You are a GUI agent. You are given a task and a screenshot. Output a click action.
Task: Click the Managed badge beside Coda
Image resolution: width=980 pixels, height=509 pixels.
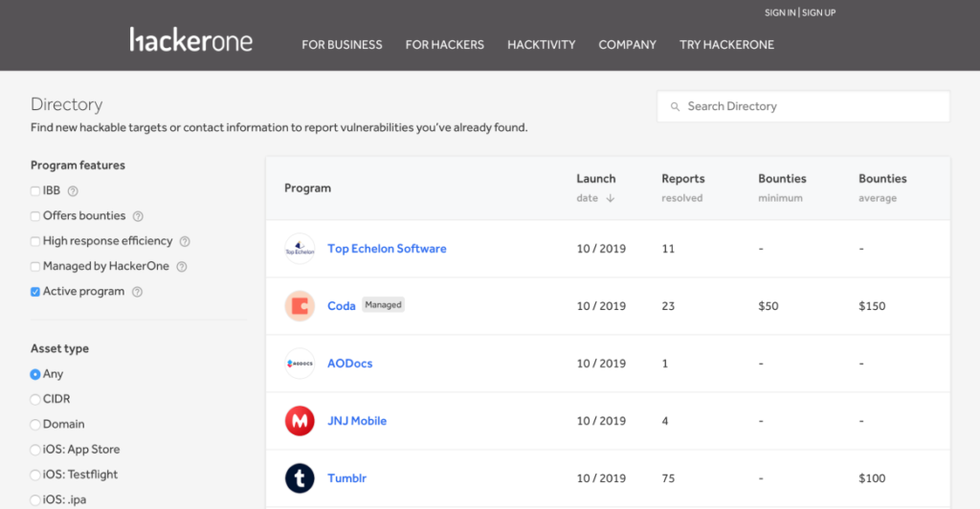(383, 305)
